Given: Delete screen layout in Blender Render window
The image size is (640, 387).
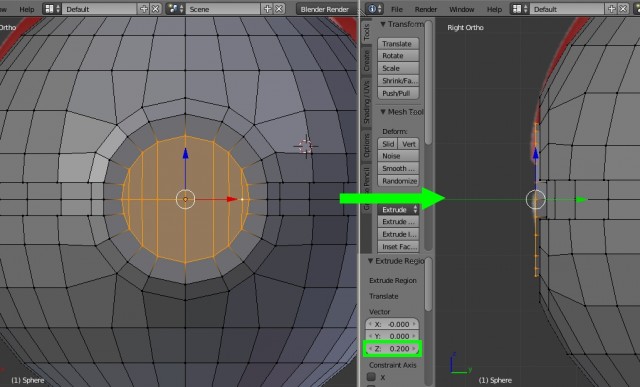Looking at the screenshot, I should pos(156,9).
